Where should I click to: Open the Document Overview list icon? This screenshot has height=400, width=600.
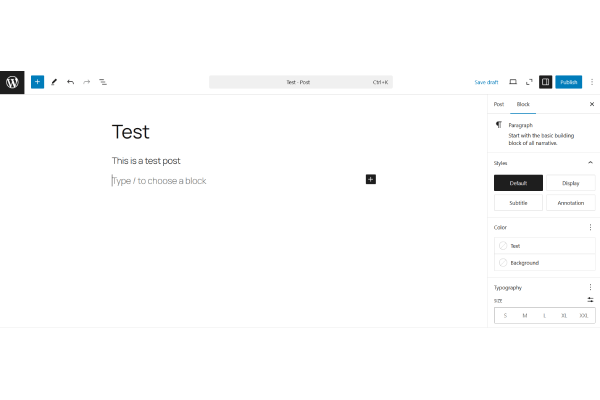(x=103, y=82)
